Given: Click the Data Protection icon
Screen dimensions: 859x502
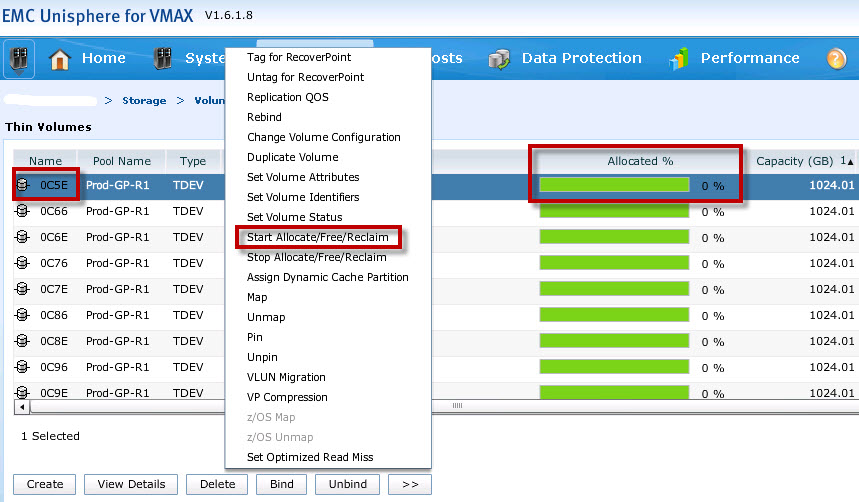Looking at the screenshot, I should 500,59.
